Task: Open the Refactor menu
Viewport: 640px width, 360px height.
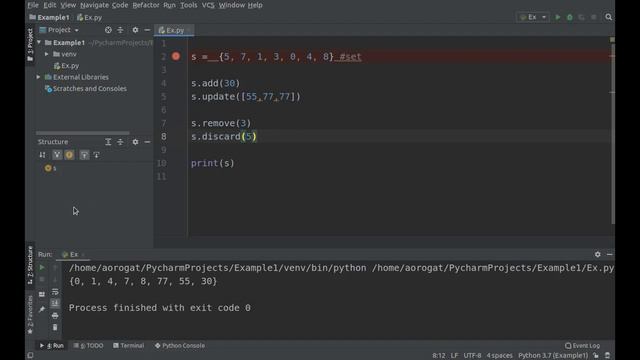Action: (x=146, y=5)
